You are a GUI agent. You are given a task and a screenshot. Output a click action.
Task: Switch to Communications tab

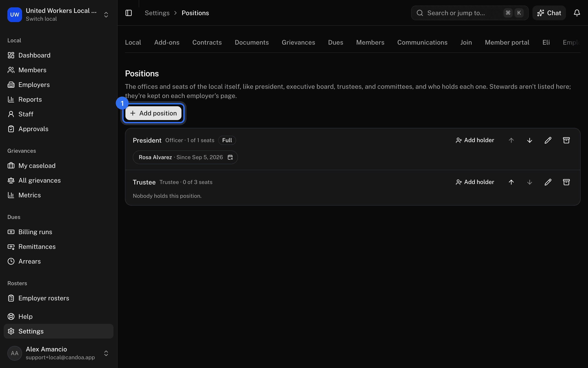(422, 42)
